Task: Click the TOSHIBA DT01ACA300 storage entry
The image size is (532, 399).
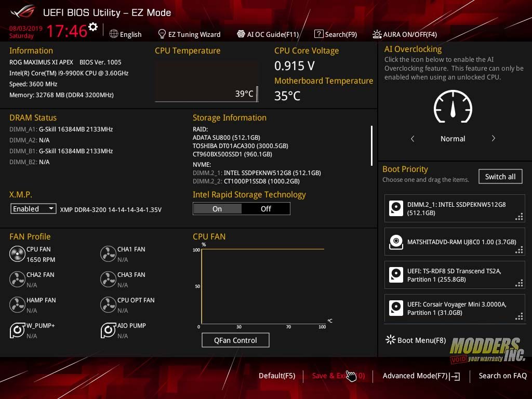Action: (x=240, y=146)
